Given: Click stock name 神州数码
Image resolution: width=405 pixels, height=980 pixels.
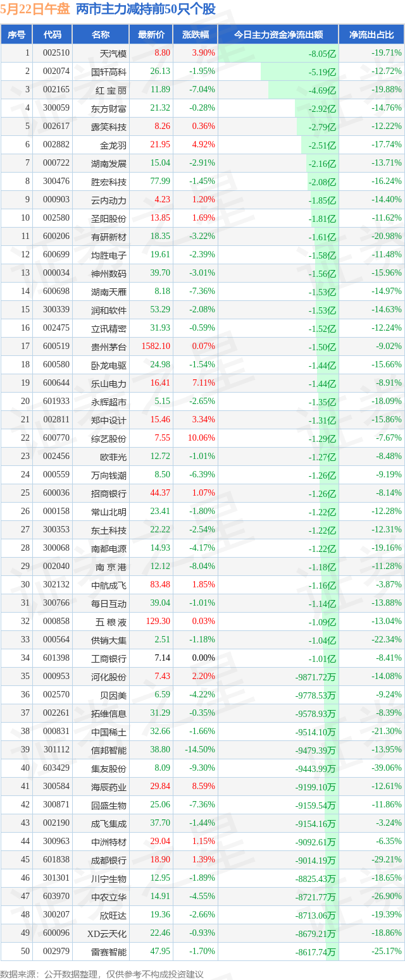Looking at the screenshot, I should pos(109,273).
